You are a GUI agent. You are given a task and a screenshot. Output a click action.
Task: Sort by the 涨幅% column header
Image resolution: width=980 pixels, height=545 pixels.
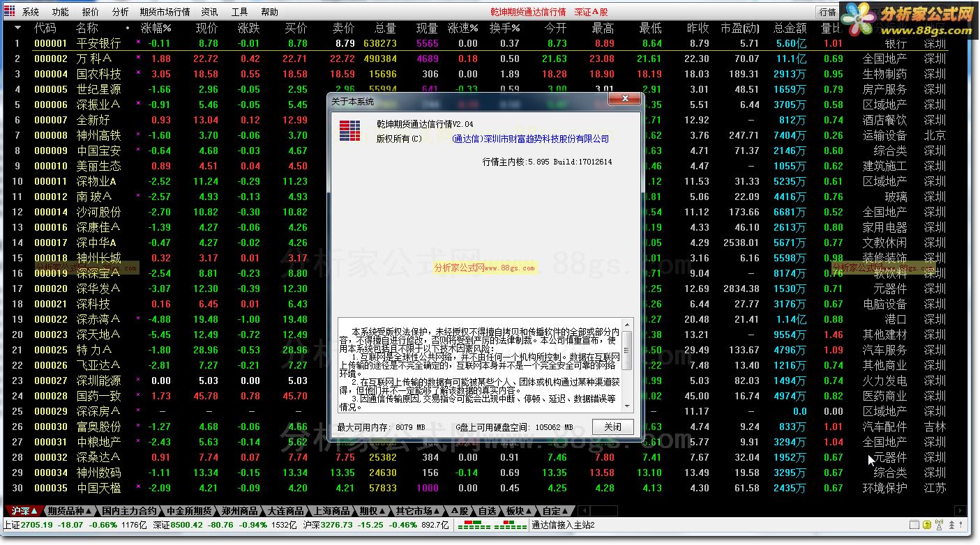pyautogui.click(x=156, y=29)
